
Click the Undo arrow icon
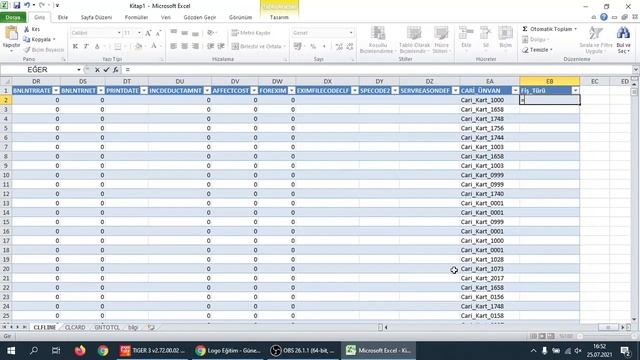pyautogui.click(x=27, y=5)
